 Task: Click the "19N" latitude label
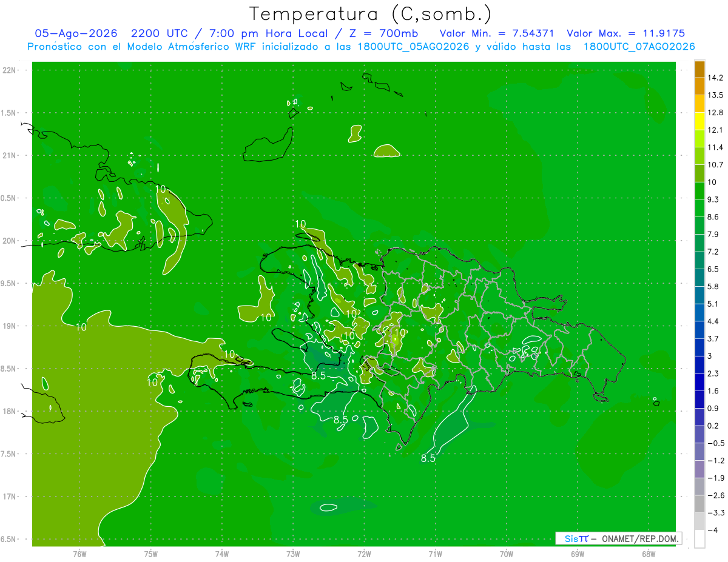click(x=9, y=326)
